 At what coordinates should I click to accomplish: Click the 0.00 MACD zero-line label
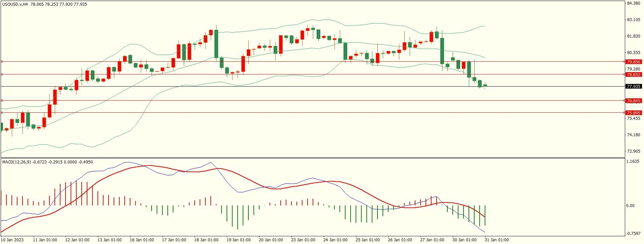coord(630,206)
